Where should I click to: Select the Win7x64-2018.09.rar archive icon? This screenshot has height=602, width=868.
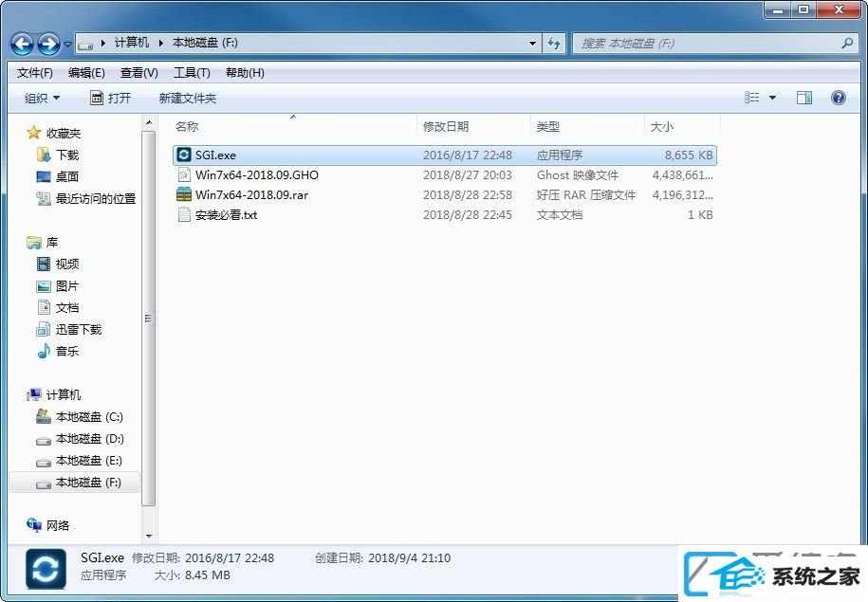pyautogui.click(x=183, y=194)
